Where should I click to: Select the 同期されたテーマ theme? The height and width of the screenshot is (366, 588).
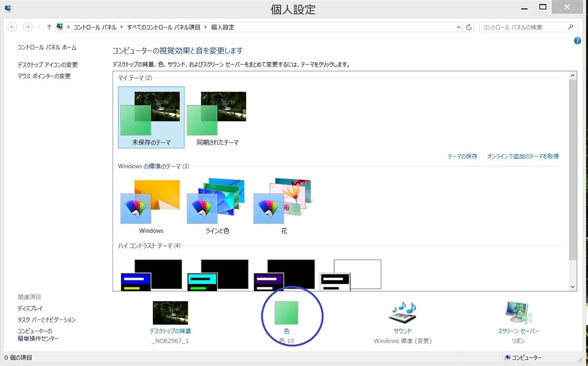(x=218, y=117)
